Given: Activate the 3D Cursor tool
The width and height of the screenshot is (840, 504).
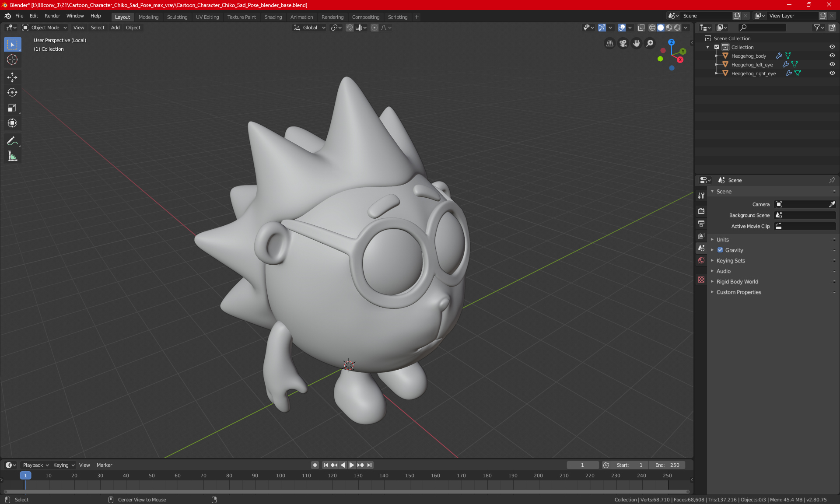Looking at the screenshot, I should [x=12, y=60].
